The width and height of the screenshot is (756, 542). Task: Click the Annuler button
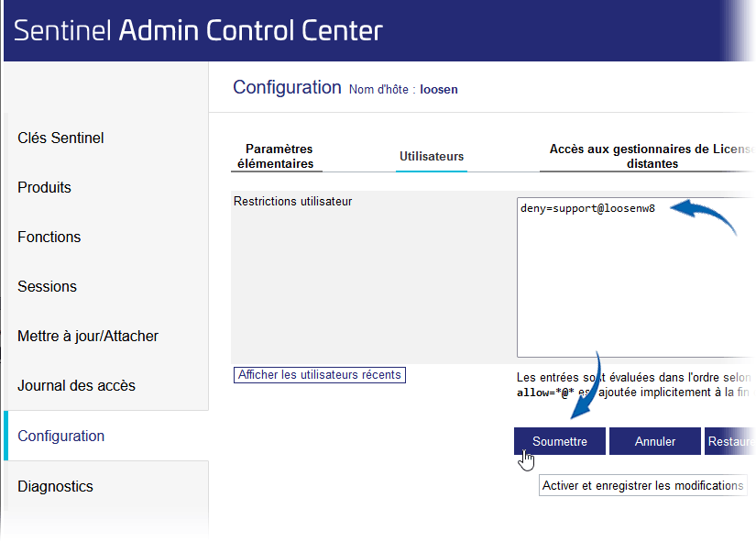(x=655, y=441)
